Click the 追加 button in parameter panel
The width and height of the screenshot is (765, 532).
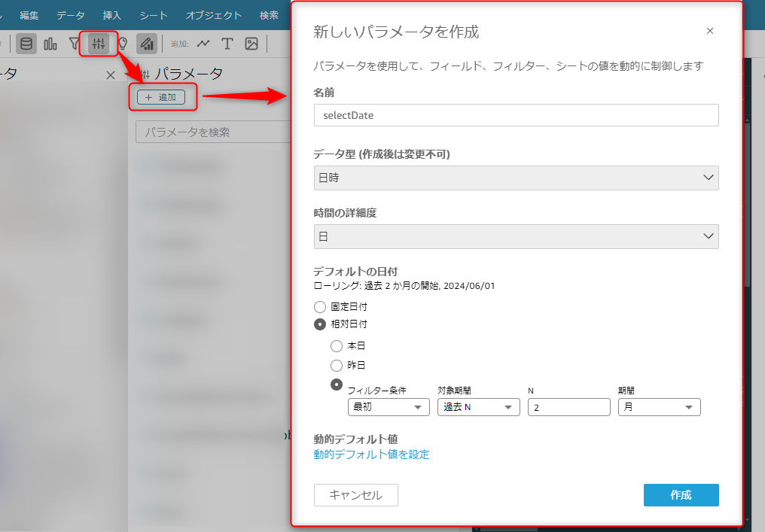point(160,98)
